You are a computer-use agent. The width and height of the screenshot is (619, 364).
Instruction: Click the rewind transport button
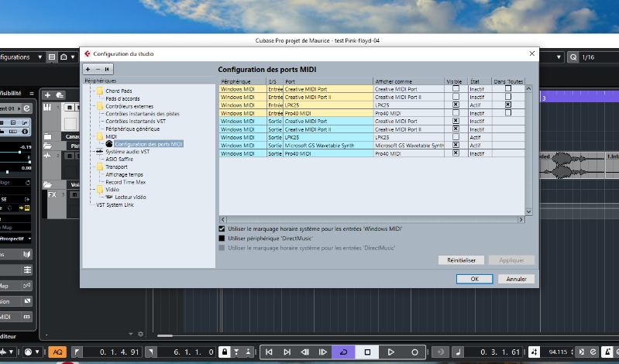(x=304, y=352)
